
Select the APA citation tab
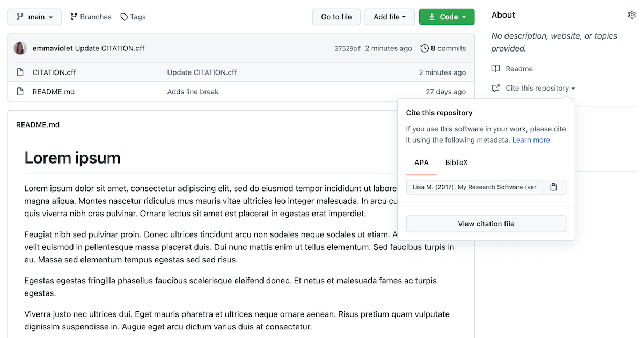coord(422,163)
